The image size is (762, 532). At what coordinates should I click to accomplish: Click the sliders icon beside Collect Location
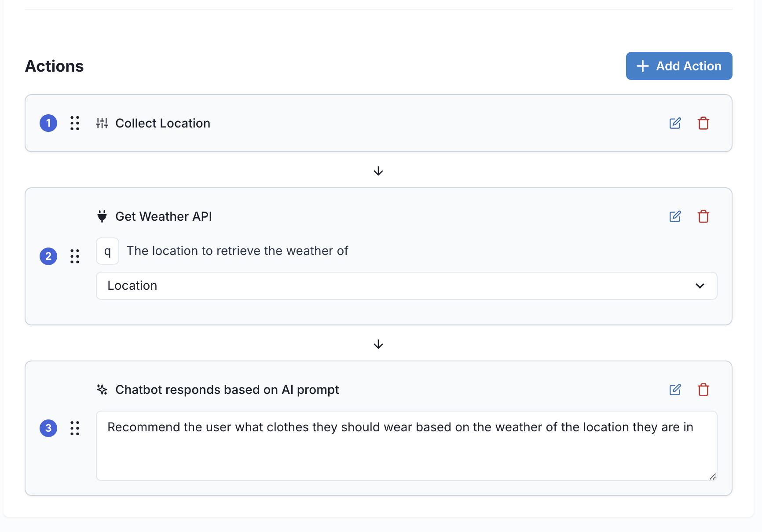(102, 123)
